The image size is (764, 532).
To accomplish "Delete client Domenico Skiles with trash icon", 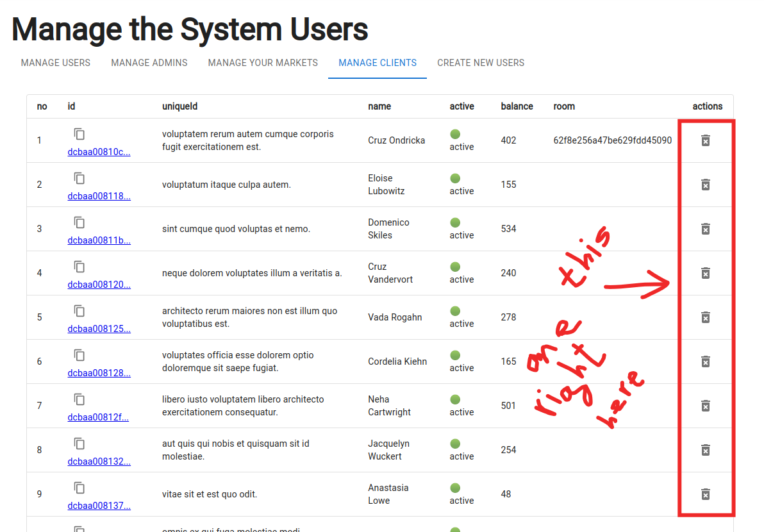I will click(x=705, y=229).
